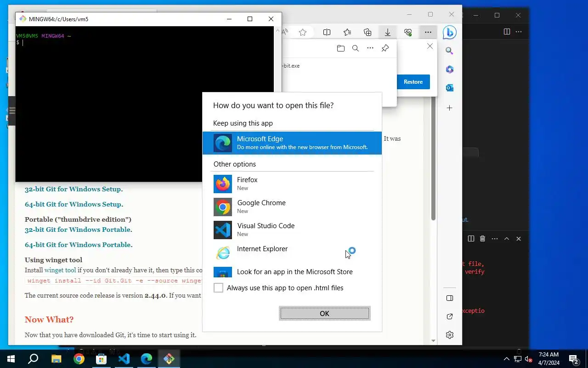Click the volume icon in the system tray
Viewport: 588px width, 368px height.
click(x=528, y=359)
